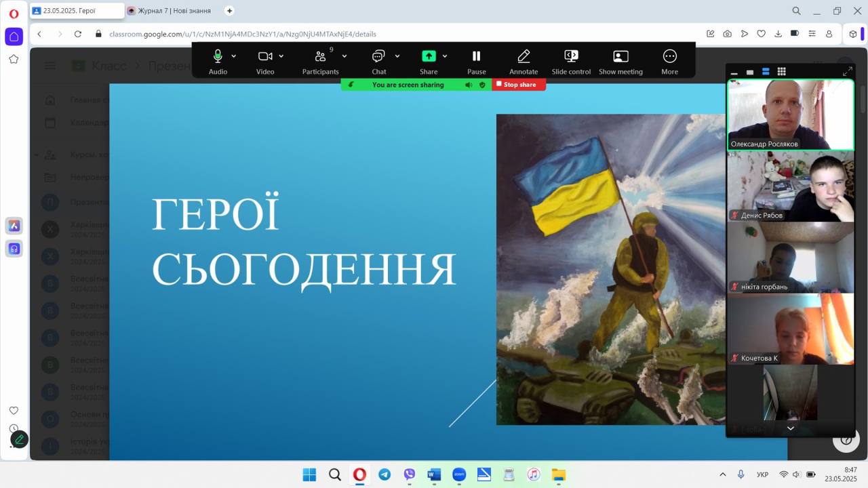Viewport: 868px width, 488px height.
Task: Go back in Opera browser
Action: (x=39, y=34)
